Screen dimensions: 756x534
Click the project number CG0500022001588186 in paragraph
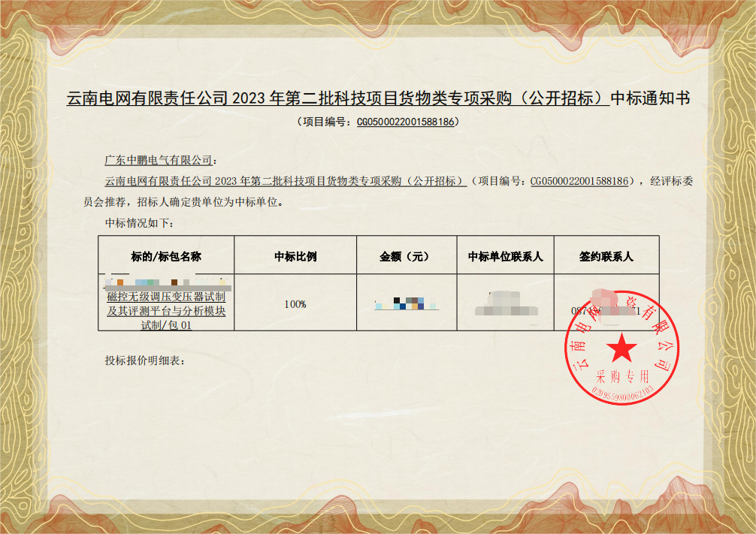[x=579, y=181]
